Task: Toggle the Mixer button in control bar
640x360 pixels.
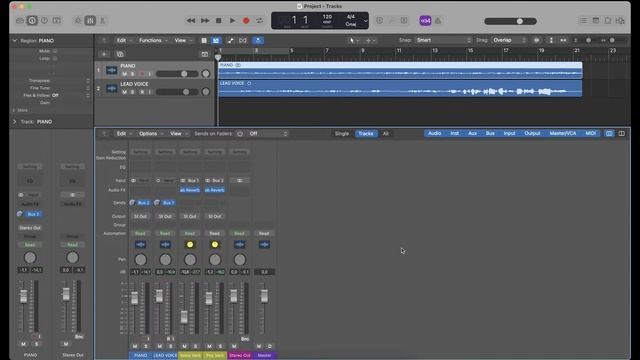Action: pos(90,20)
